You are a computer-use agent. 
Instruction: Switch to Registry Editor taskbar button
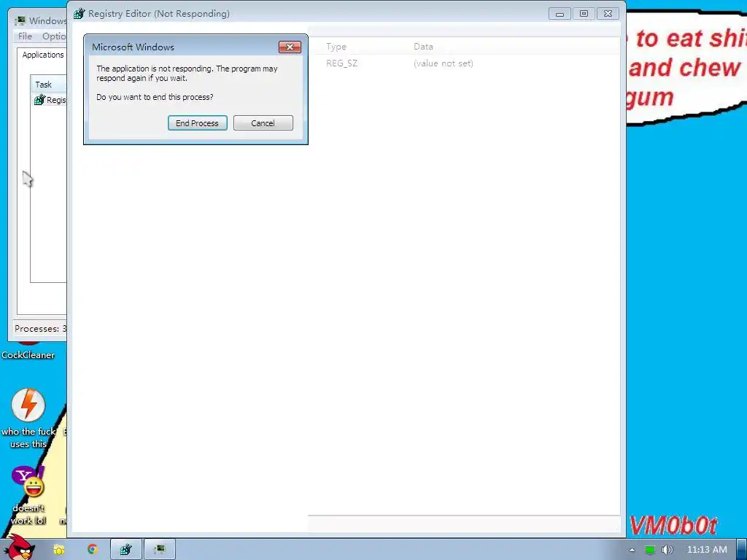pos(126,550)
